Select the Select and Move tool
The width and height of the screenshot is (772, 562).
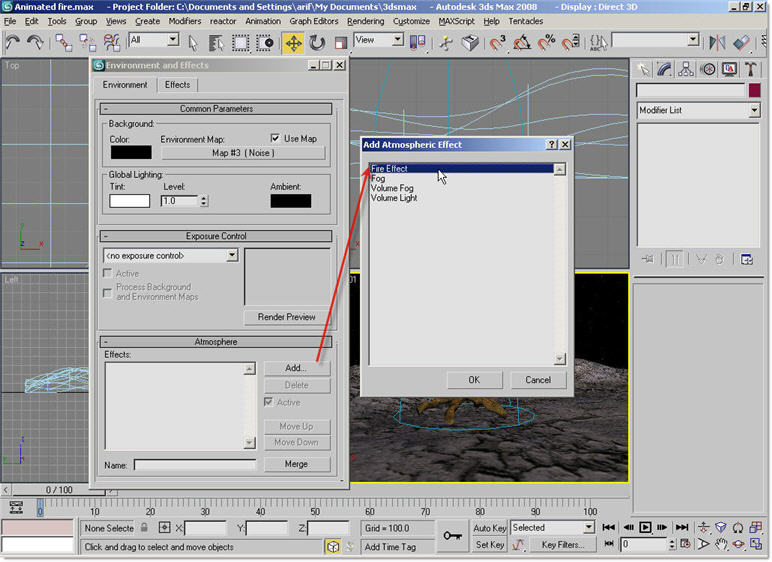click(293, 43)
